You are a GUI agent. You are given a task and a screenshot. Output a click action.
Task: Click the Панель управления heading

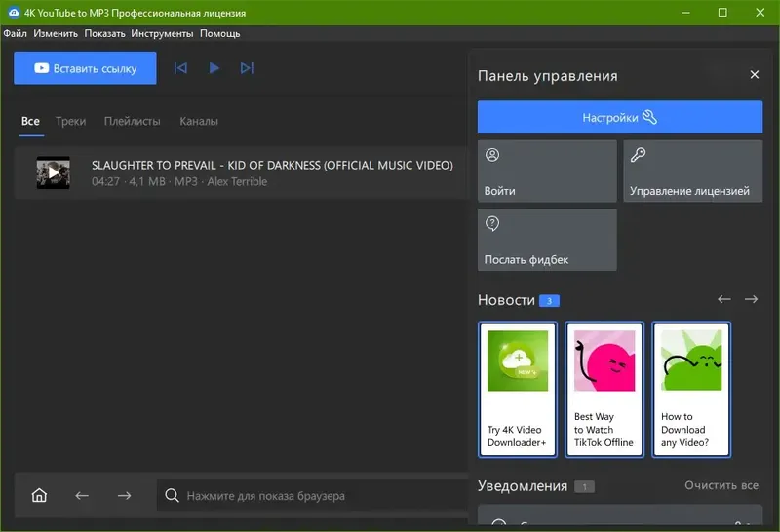click(x=548, y=76)
